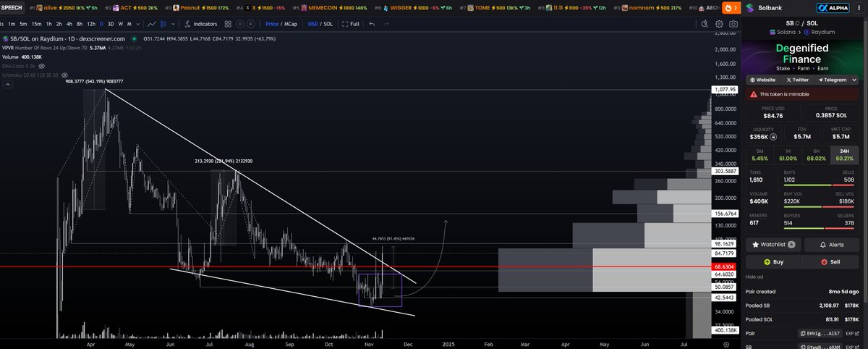Screen dimensions: 868x349
Task: Expand the timeframe dropdown chevron
Action: pos(138,24)
